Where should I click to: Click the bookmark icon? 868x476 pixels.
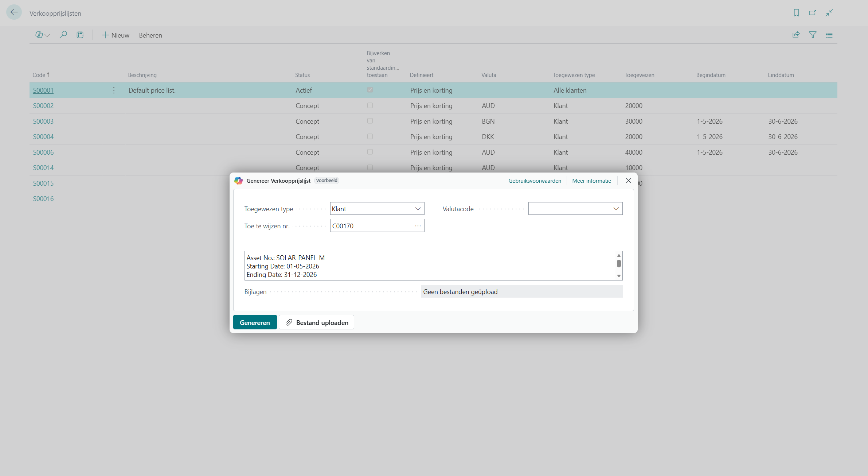pos(796,13)
